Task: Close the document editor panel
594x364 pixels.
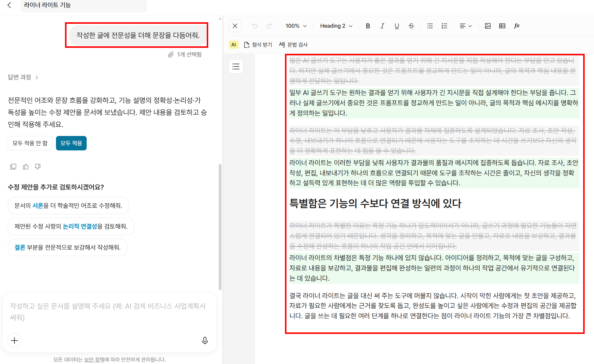Action: pyautogui.click(x=235, y=26)
